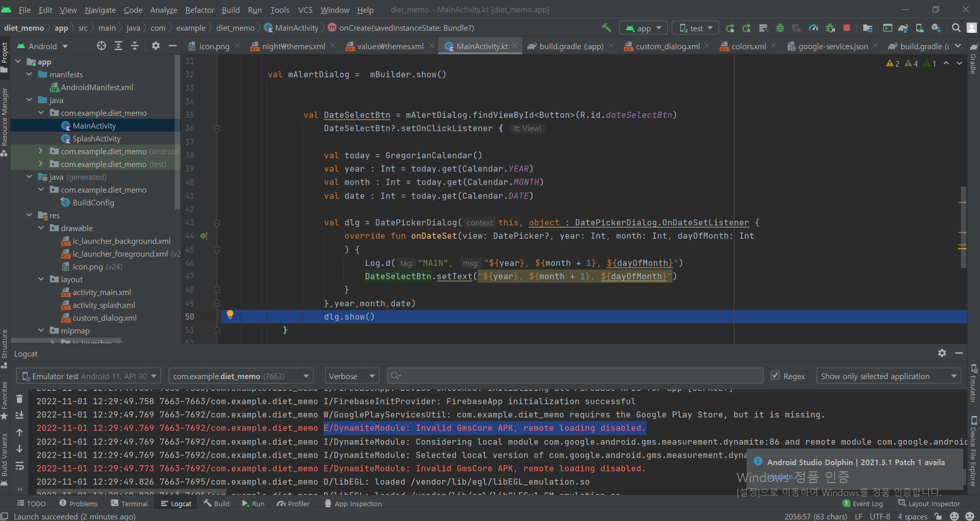Collapse the drawable folder

(41, 228)
